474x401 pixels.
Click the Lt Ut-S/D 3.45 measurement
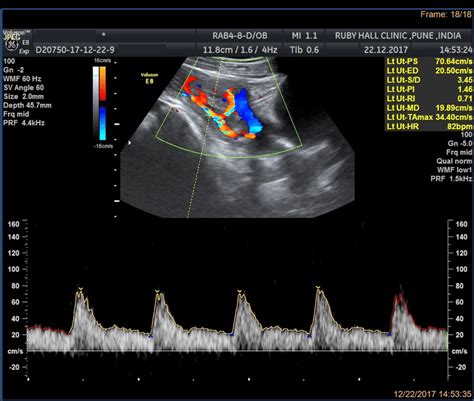click(429, 80)
